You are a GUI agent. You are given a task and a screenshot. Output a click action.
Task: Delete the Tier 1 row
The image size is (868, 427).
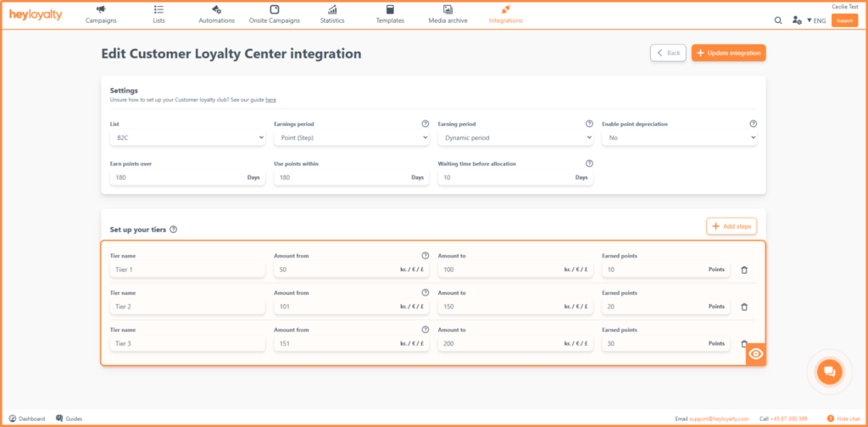pos(744,270)
